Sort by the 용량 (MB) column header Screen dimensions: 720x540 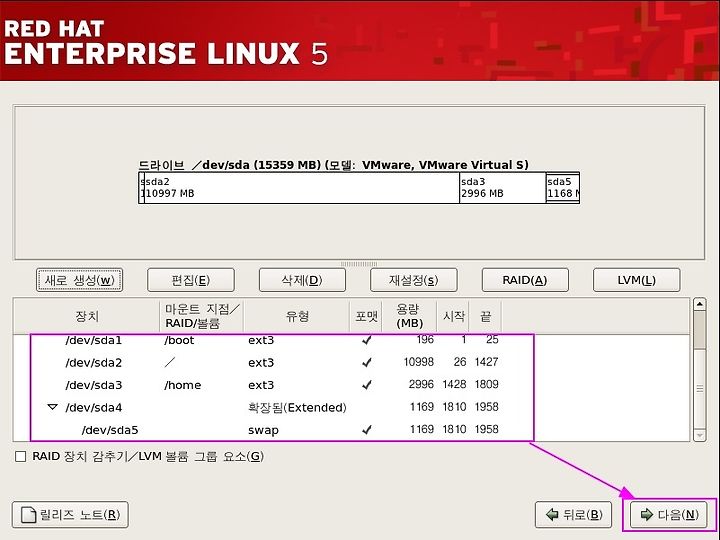tap(409, 316)
